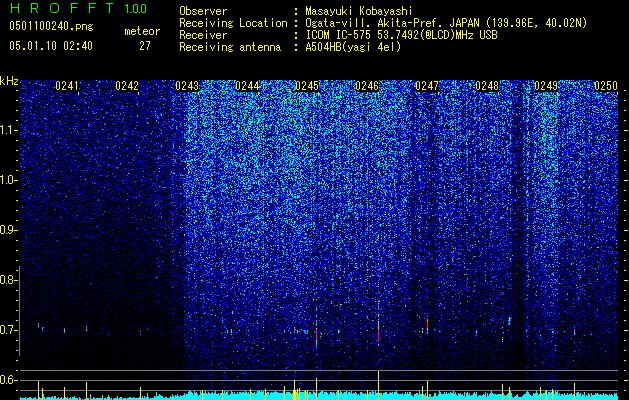Screen dimensions: 629x400
Task: Click the 0248 time marker
Action: tap(487, 86)
